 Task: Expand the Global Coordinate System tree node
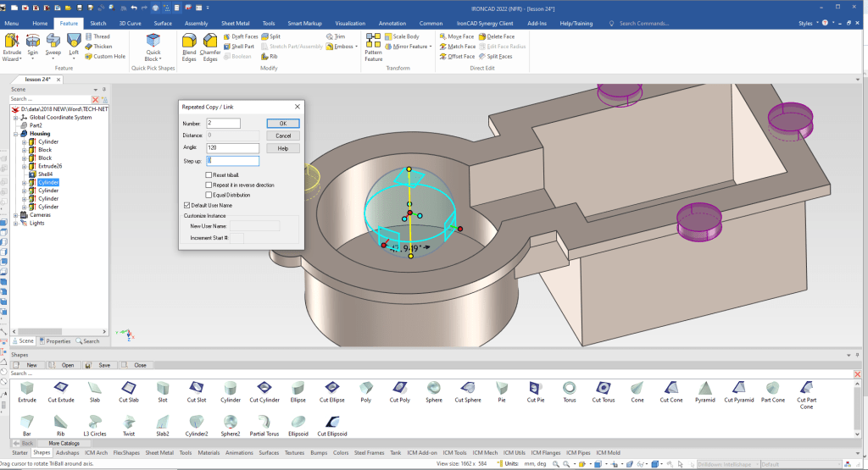click(x=15, y=118)
